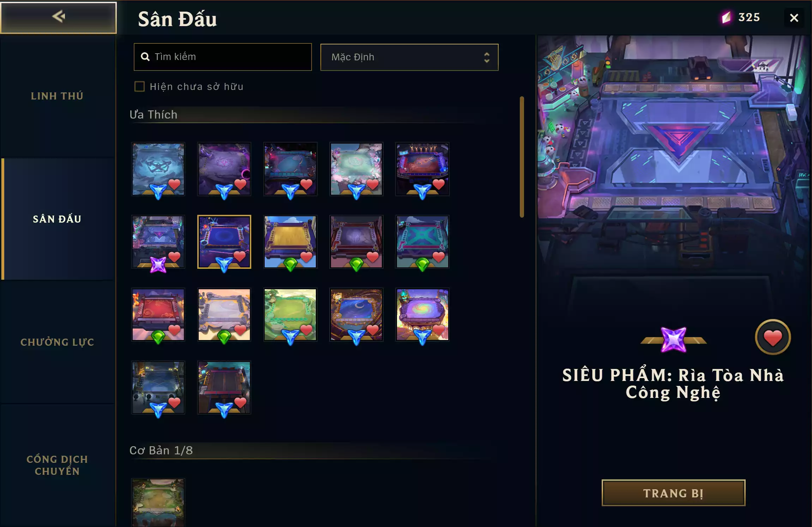Select the rainbow swirl arena thumbnail
This screenshot has height=527, width=812.
point(422,315)
